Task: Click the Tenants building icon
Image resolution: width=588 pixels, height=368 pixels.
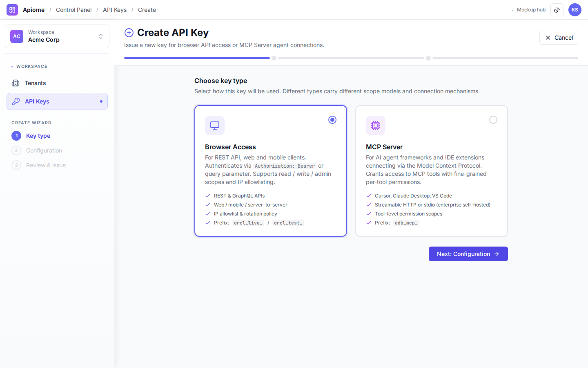Action: [x=16, y=83]
